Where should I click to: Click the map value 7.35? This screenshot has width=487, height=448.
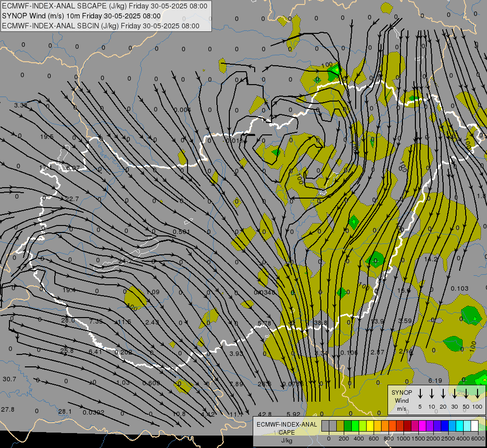pyautogui.click(x=96, y=322)
